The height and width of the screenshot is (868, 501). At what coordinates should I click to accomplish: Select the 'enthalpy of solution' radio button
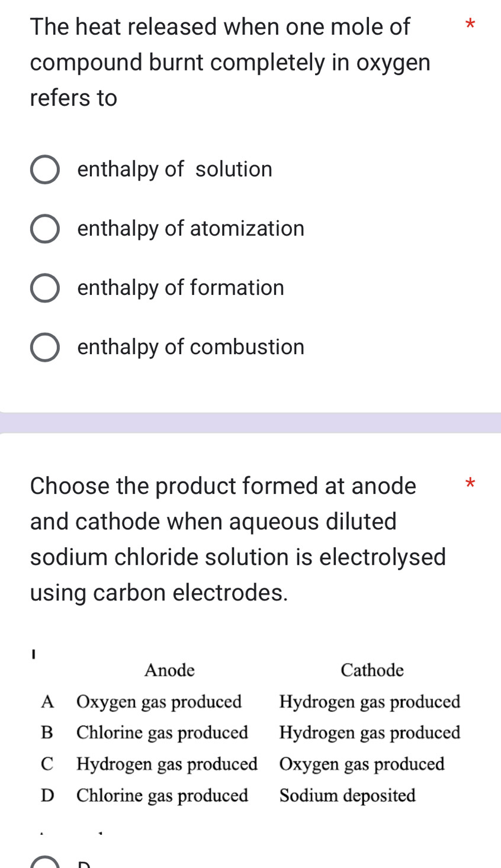click(44, 169)
